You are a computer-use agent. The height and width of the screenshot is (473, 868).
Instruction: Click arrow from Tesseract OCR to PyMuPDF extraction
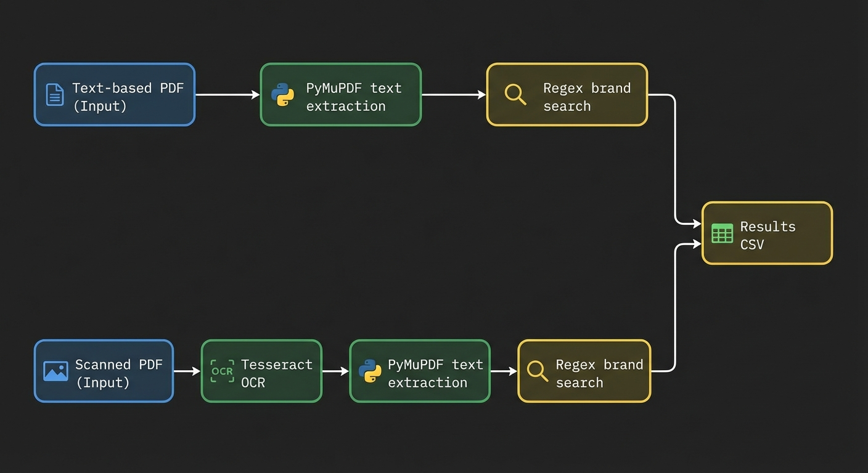pyautogui.click(x=337, y=371)
